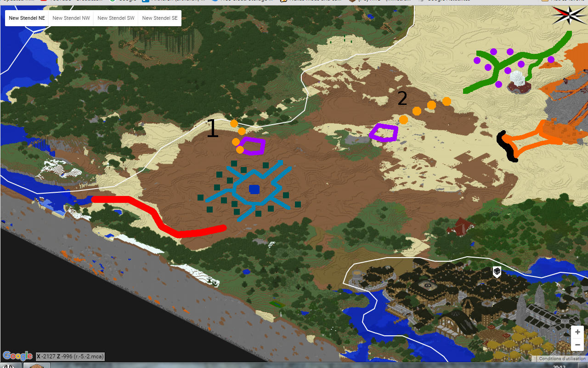Screen dimensions: 588x368
Task: Click the compass rose icon
Action: click(x=569, y=16)
